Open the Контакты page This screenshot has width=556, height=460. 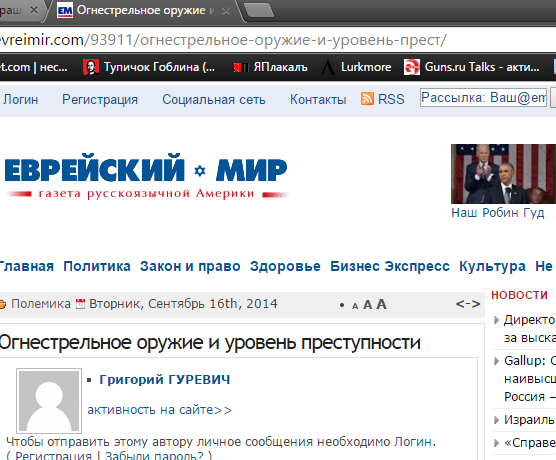[x=318, y=100]
